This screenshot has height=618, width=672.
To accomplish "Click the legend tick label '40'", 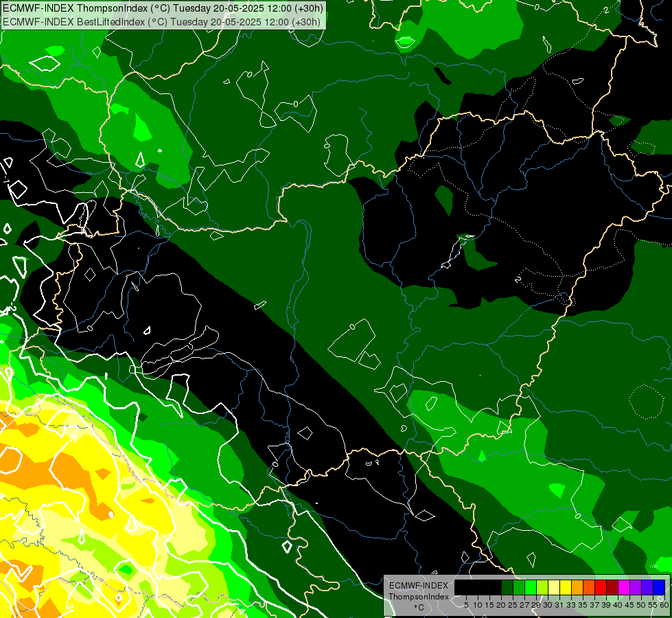I will [618, 605].
